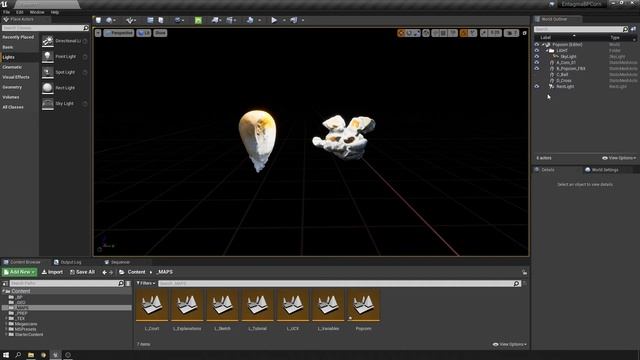Click the Launch toolbar icon
The width and height of the screenshot is (640, 360).
click(x=293, y=20)
